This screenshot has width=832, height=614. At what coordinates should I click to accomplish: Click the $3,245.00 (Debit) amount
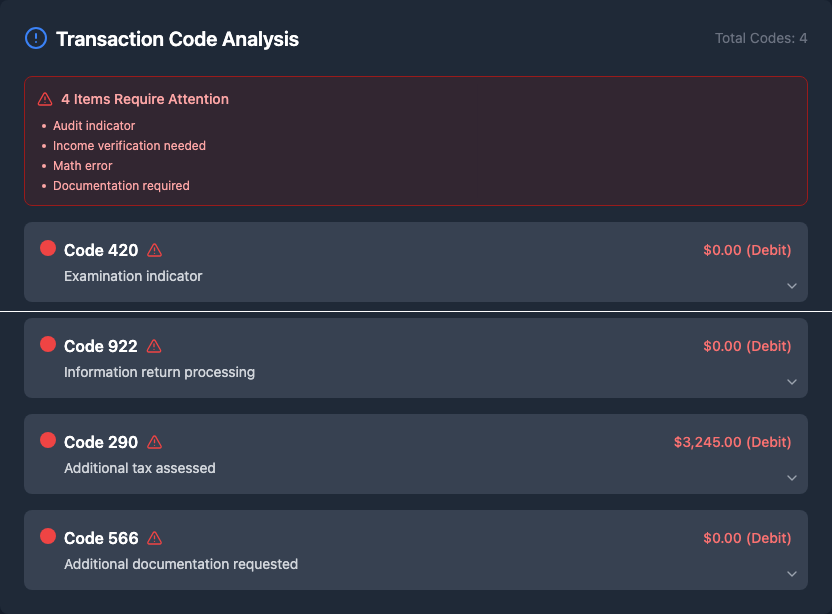pyautogui.click(x=732, y=442)
